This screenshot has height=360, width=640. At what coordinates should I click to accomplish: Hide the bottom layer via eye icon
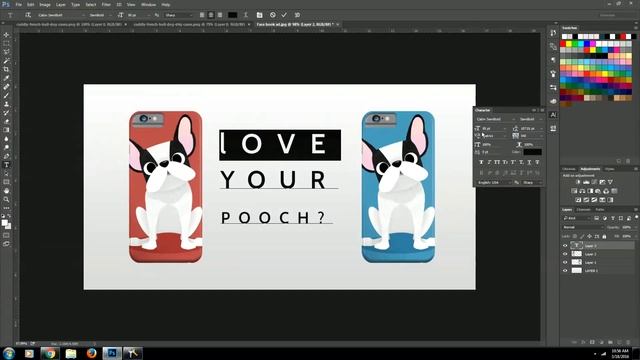point(565,271)
